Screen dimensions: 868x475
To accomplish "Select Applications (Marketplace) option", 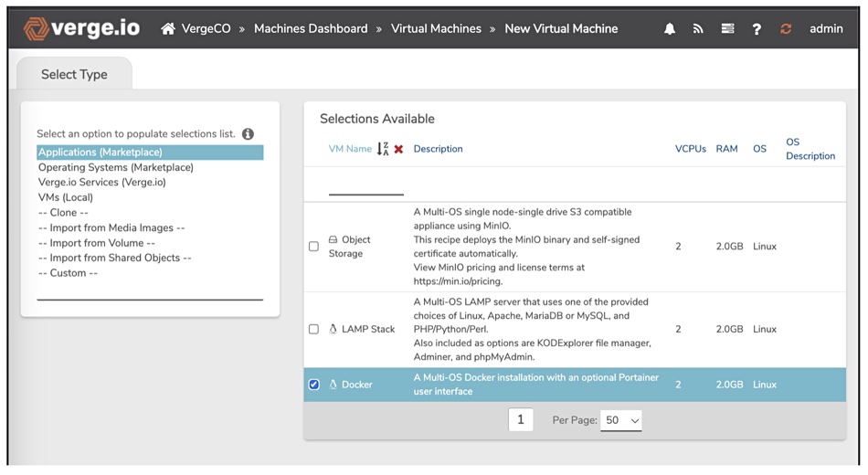I will click(150, 153).
